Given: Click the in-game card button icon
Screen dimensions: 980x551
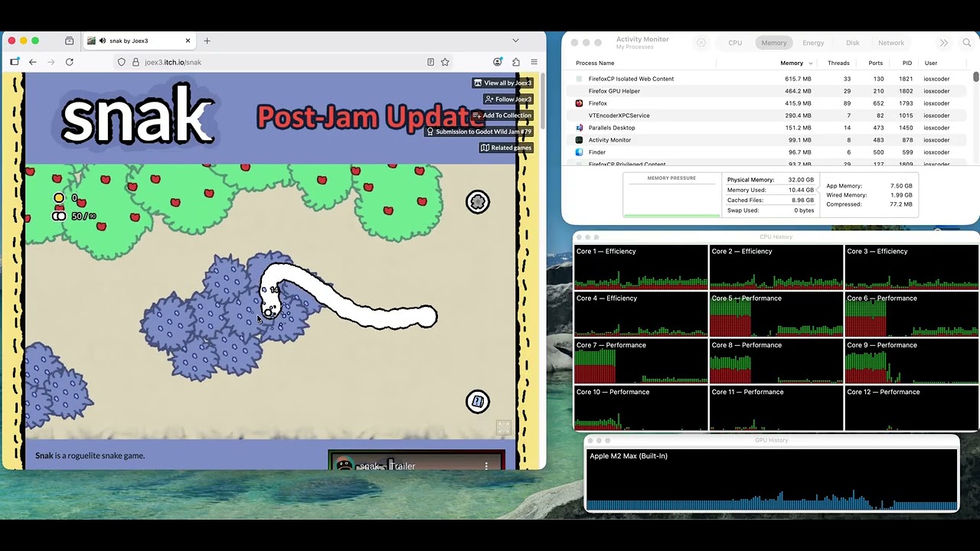Looking at the screenshot, I should tap(478, 402).
